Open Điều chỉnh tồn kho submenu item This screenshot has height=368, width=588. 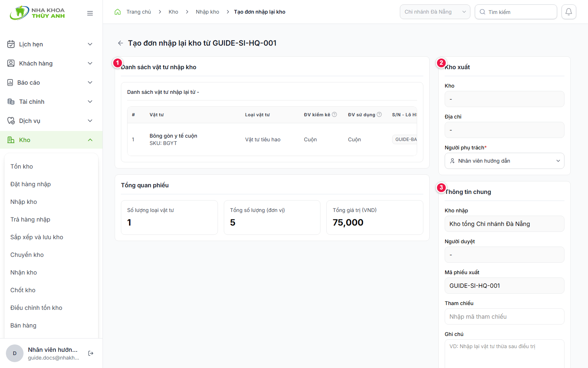[51, 308]
